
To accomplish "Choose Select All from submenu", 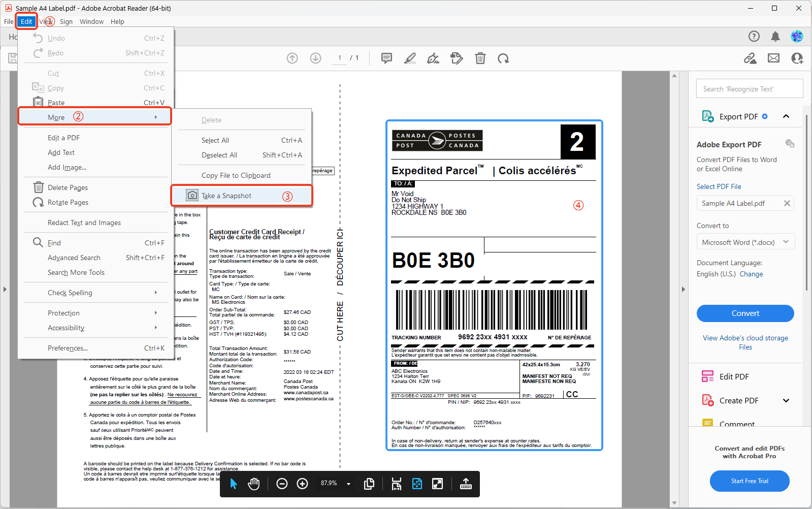I will (x=241, y=140).
